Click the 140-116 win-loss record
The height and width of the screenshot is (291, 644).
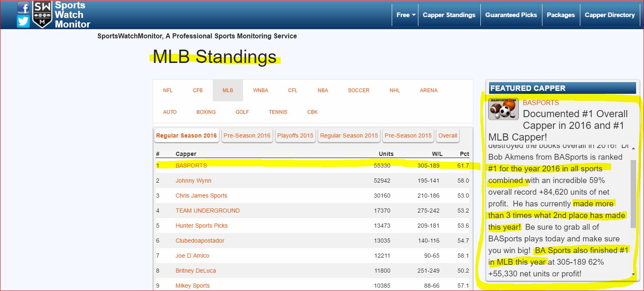tap(428, 241)
